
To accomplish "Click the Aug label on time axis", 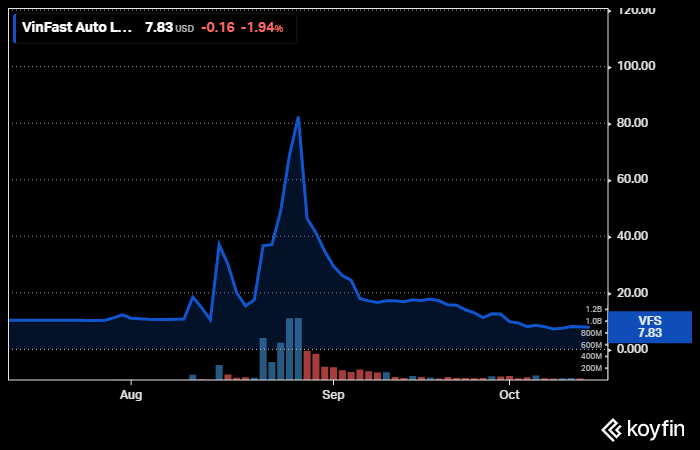I will 131,395.
